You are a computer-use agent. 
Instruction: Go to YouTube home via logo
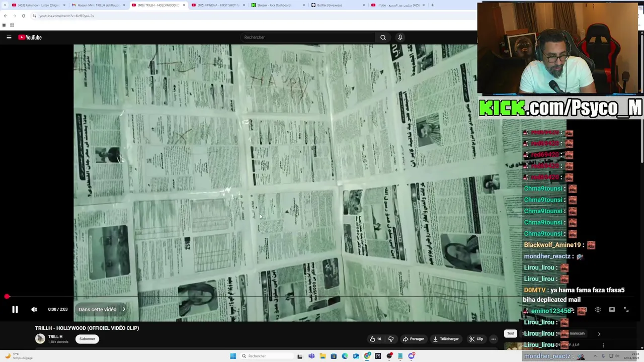(30, 37)
